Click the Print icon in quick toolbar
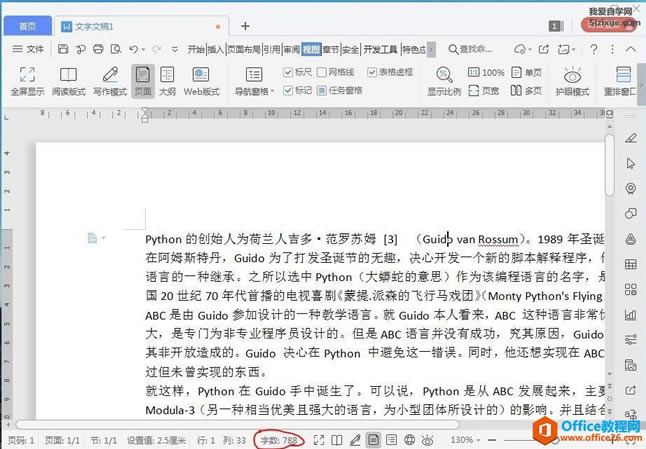Screen dimensions: 646x449 pyautogui.click(x=98, y=49)
